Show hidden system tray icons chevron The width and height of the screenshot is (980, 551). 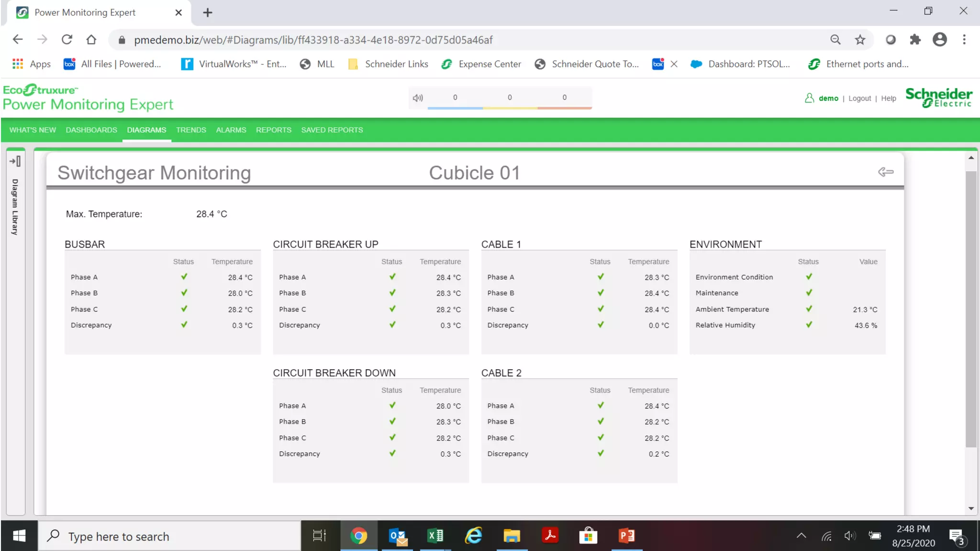[801, 536]
